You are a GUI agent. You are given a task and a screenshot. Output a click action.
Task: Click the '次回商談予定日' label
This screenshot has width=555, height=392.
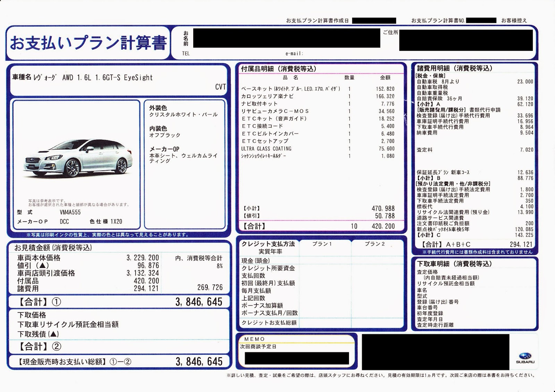click(258, 347)
